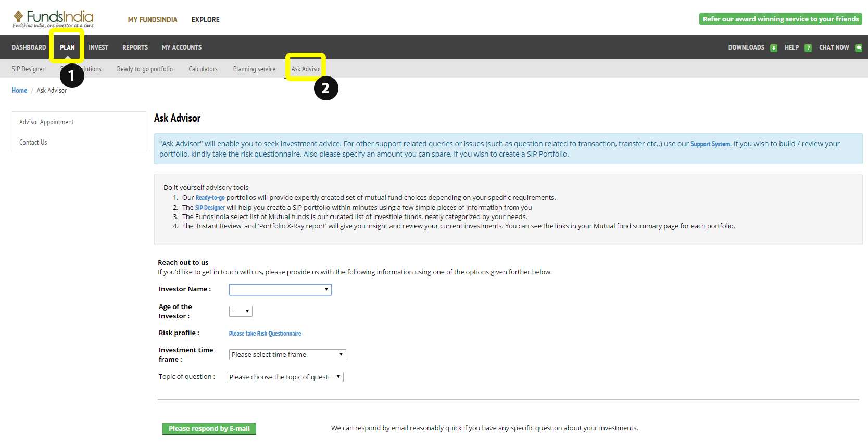
Task: Open SIP Designer submenu item
Action: [28, 69]
